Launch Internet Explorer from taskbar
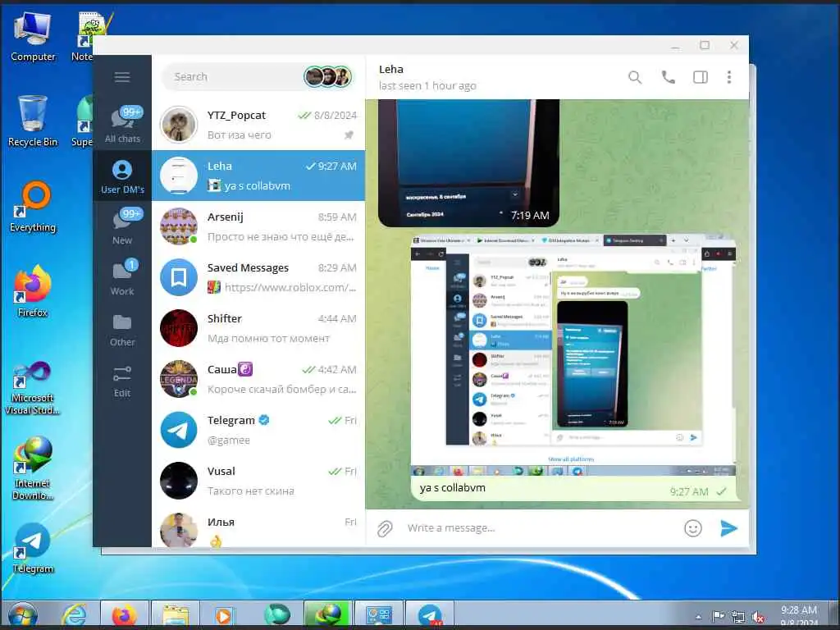 (x=75, y=615)
